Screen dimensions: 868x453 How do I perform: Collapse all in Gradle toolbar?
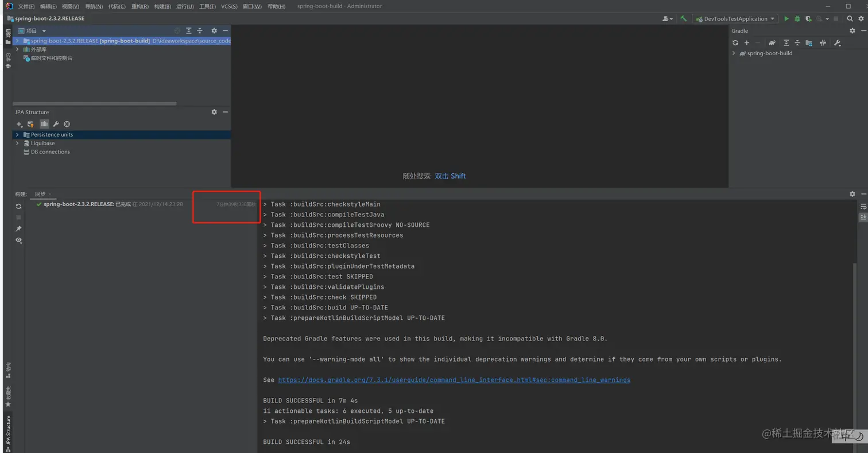(x=797, y=43)
